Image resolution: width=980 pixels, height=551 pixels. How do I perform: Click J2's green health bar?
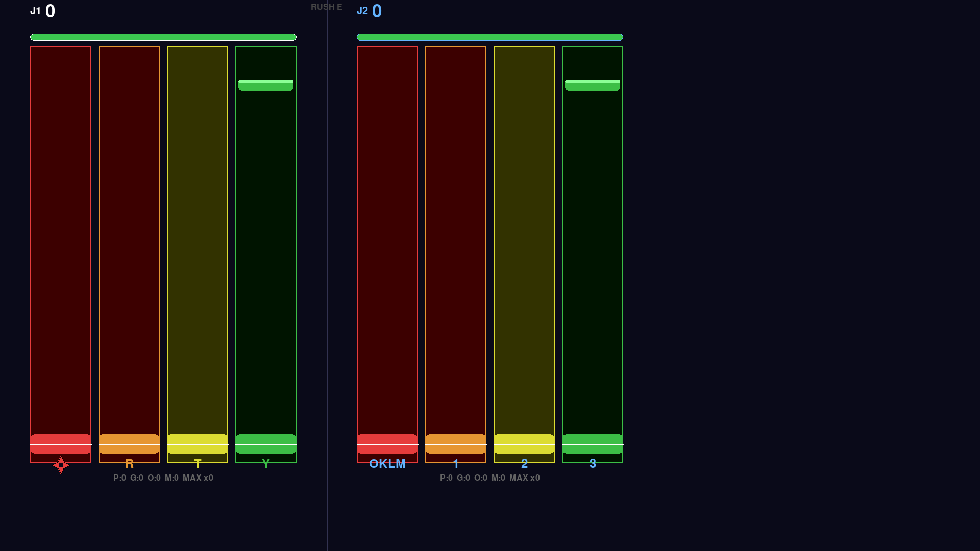(x=490, y=37)
